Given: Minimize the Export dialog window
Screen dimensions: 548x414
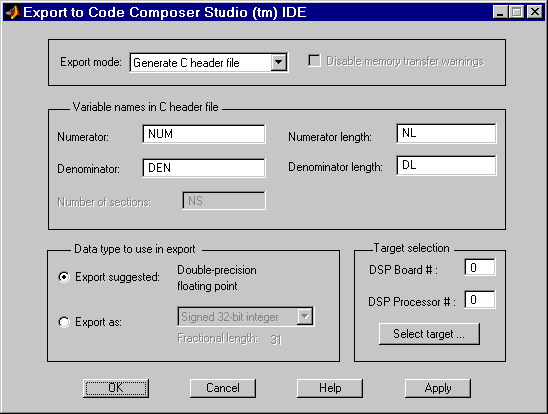Looking at the screenshot, I should [x=500, y=12].
